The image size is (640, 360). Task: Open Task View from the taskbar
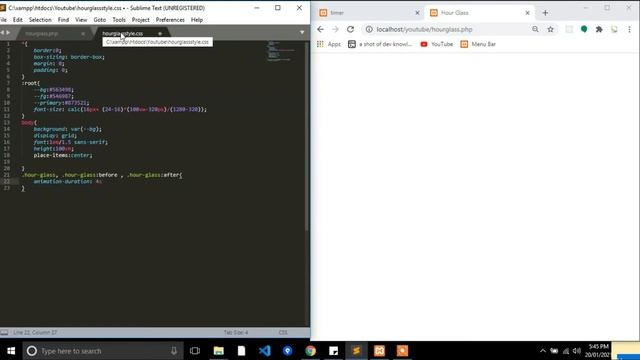tap(195, 351)
